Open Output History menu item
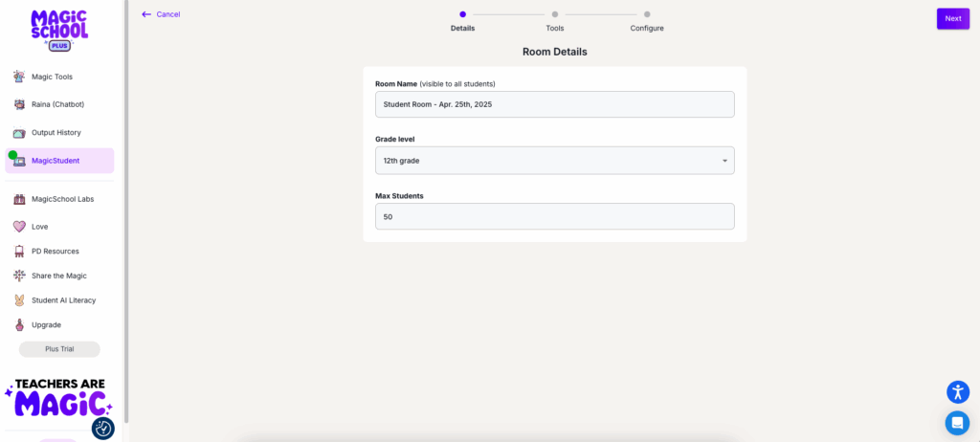Image resolution: width=980 pixels, height=442 pixels. tap(59, 133)
